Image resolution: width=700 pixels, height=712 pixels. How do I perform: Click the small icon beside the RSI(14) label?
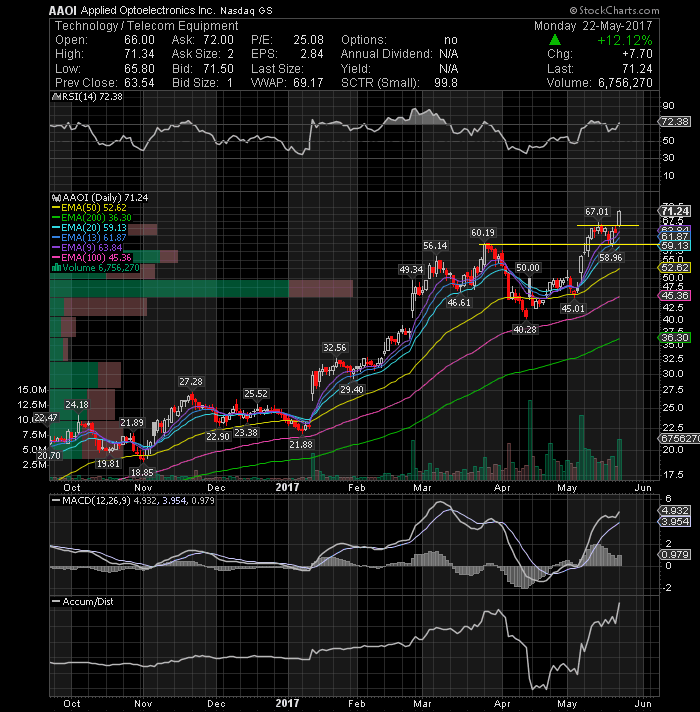(x=56, y=97)
